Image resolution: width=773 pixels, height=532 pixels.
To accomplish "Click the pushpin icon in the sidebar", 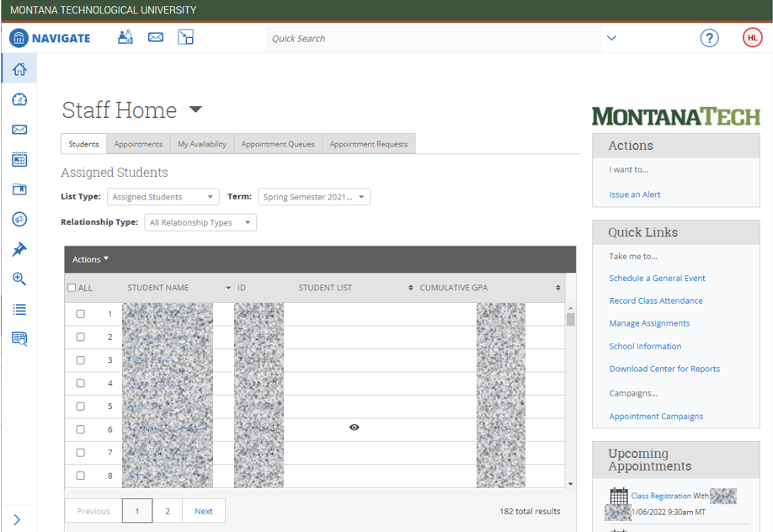I will click(x=19, y=249).
